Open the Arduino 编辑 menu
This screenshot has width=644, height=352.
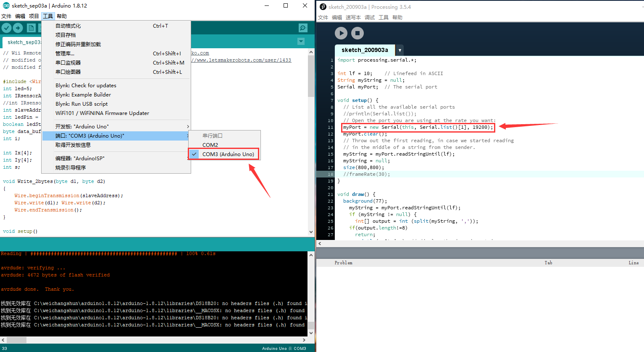20,16
